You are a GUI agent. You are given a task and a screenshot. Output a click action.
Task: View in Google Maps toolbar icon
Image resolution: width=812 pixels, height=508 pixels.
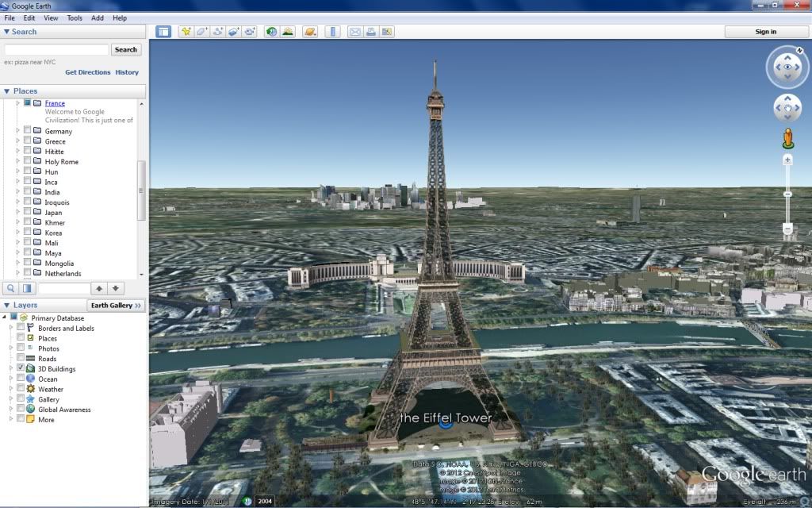387,32
